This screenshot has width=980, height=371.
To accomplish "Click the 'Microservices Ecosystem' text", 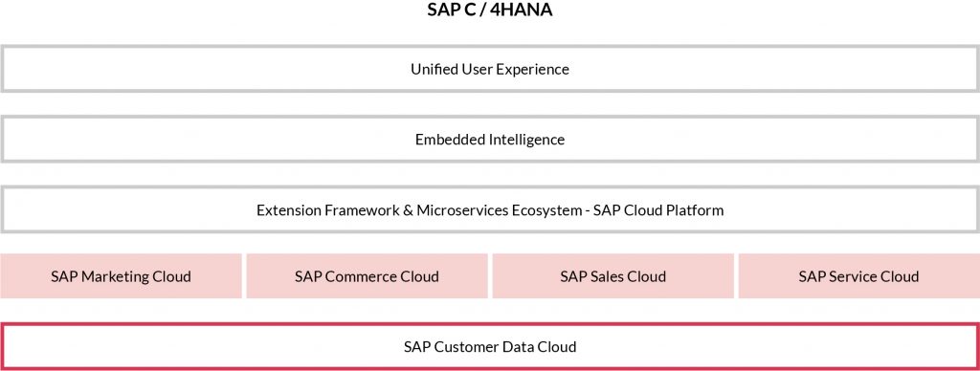I will (499, 209).
